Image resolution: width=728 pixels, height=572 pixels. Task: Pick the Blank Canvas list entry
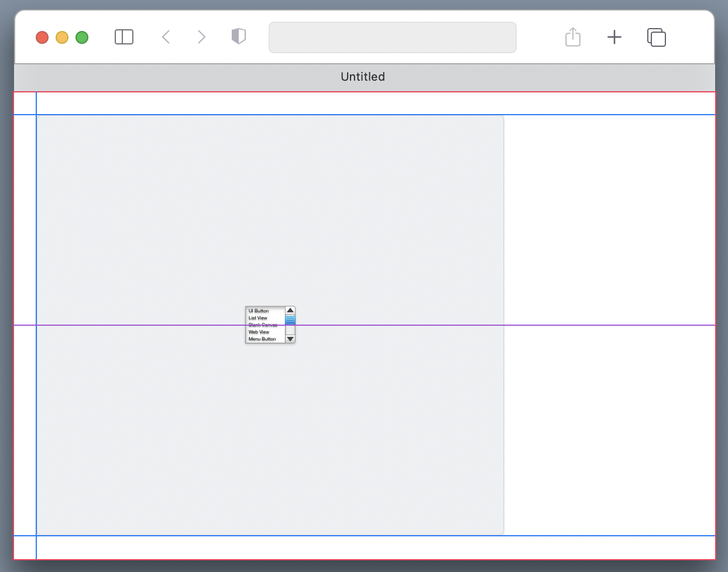[263, 325]
